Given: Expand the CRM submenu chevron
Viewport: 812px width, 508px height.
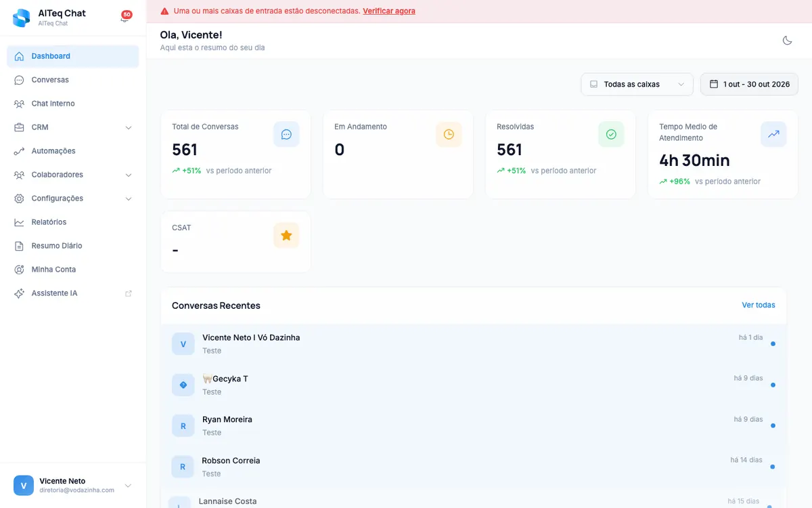Looking at the screenshot, I should click(129, 127).
